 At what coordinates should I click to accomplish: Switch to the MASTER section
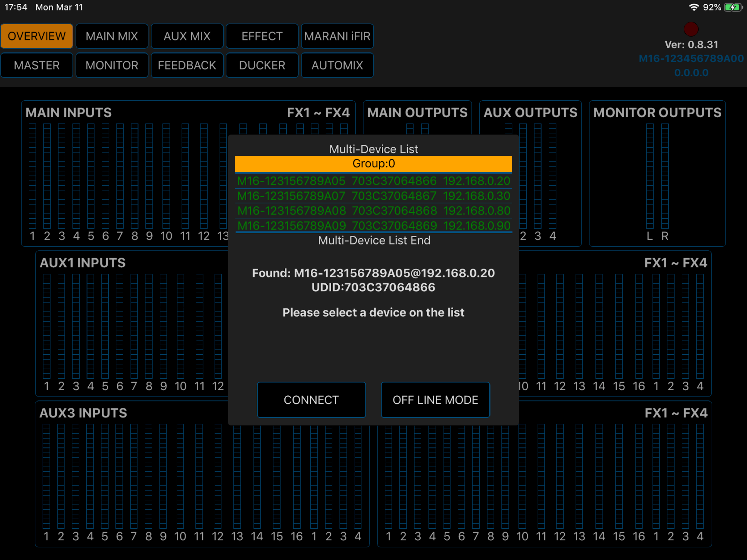(36, 65)
